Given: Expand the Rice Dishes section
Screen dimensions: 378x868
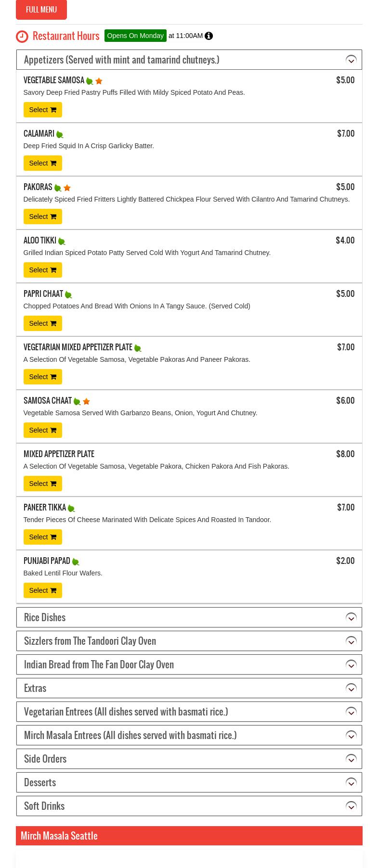Looking at the screenshot, I should tap(351, 618).
